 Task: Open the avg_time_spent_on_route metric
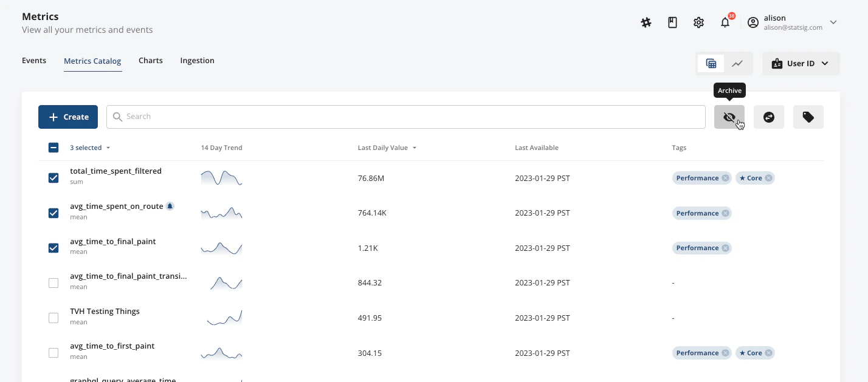point(117,206)
